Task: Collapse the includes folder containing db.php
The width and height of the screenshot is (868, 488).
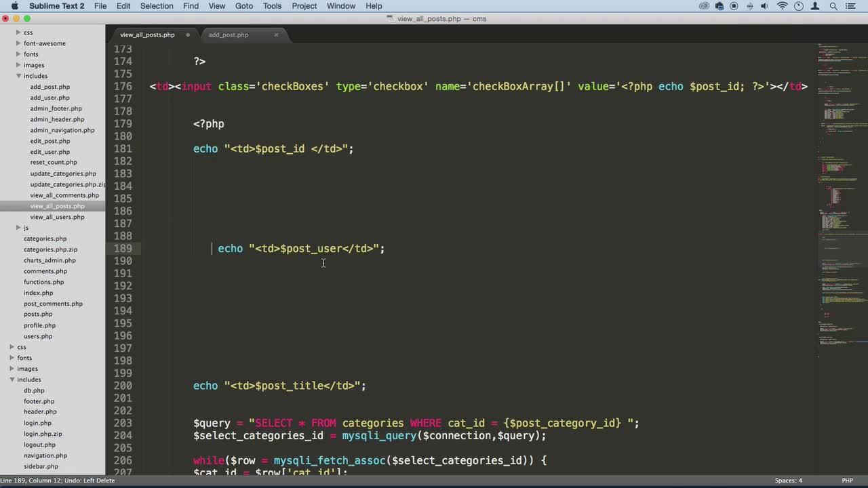Action: (12, 380)
